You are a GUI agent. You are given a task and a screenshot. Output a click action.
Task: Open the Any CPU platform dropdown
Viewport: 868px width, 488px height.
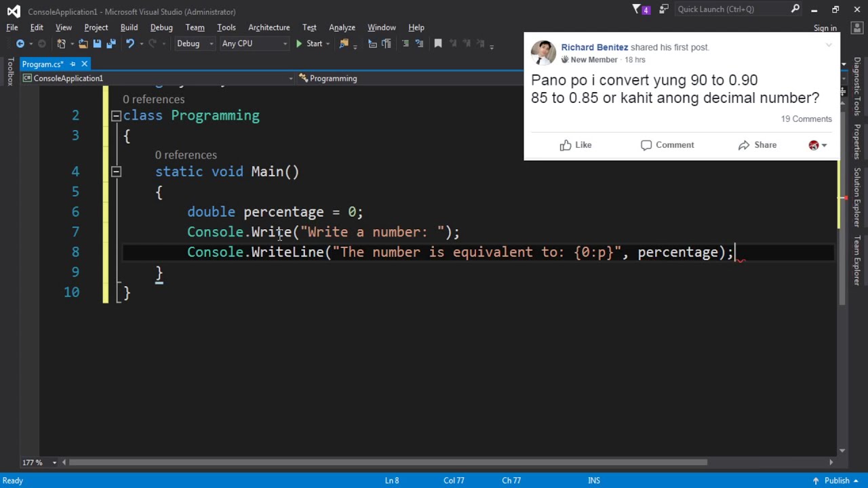point(254,43)
